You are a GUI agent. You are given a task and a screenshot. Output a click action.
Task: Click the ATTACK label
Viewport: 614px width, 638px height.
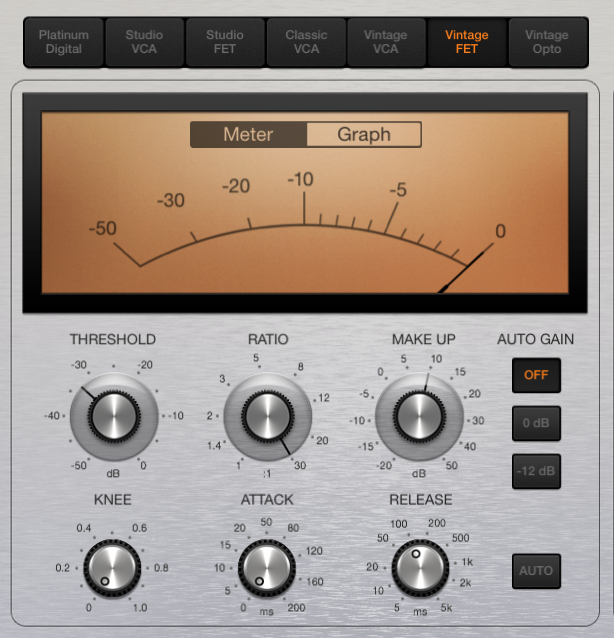pyautogui.click(x=267, y=500)
